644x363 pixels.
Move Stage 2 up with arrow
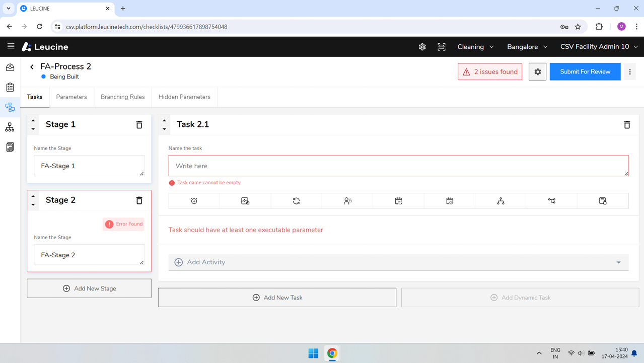click(33, 196)
